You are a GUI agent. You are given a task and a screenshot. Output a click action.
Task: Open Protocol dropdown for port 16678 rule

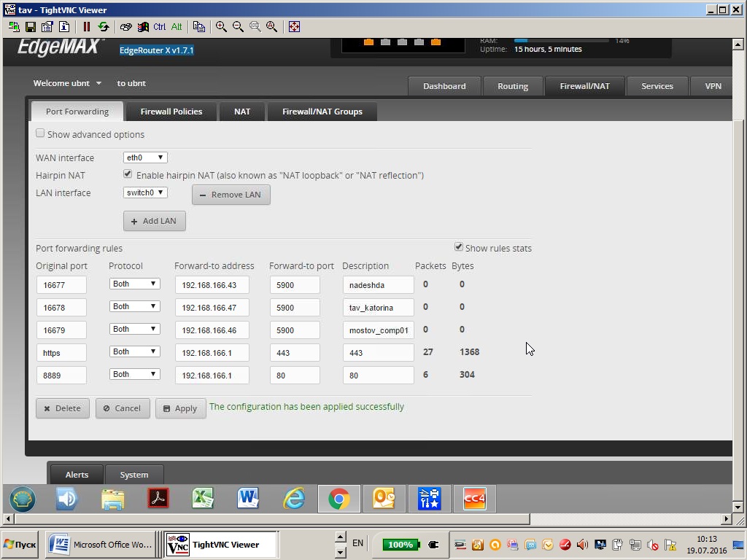(x=134, y=307)
